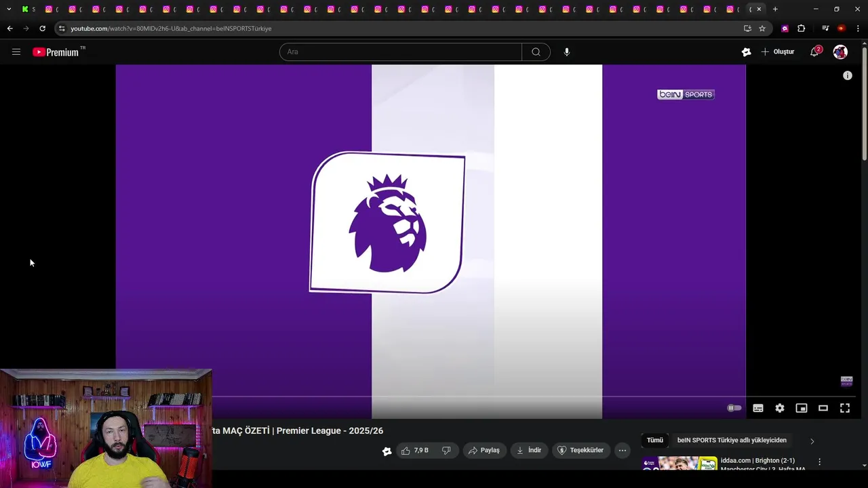Click the browser back arrow
The image size is (868, 488).
click(9, 28)
